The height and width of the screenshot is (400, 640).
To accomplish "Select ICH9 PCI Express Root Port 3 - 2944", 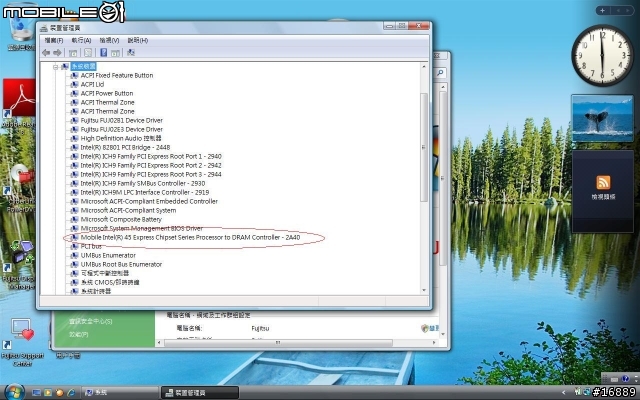I will click(151, 174).
